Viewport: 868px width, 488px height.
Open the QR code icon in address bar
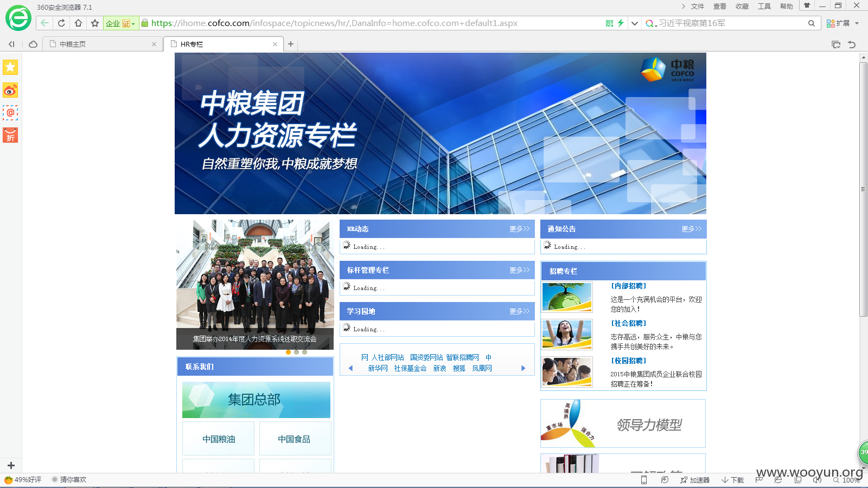coord(609,23)
